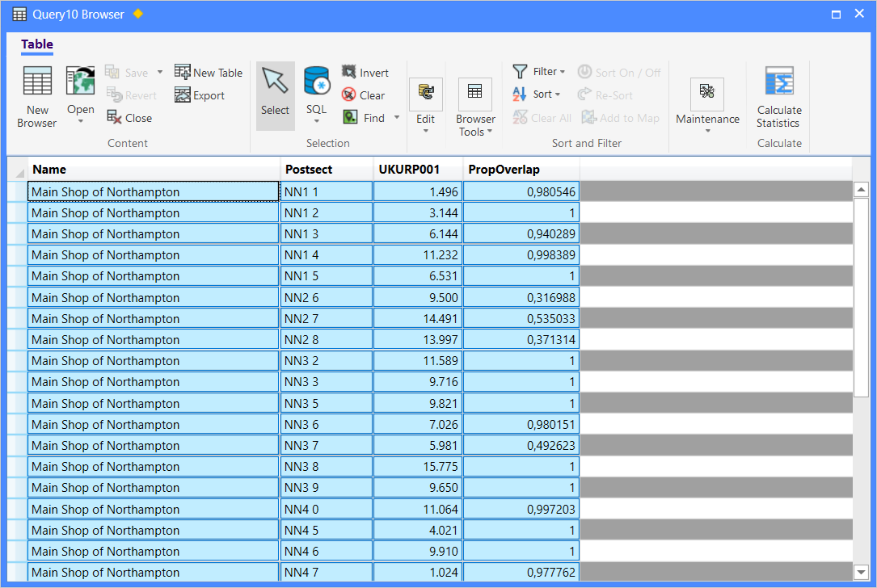Screen dimensions: 877x588
Task: Click the PropOverlap column header
Action: pos(521,170)
